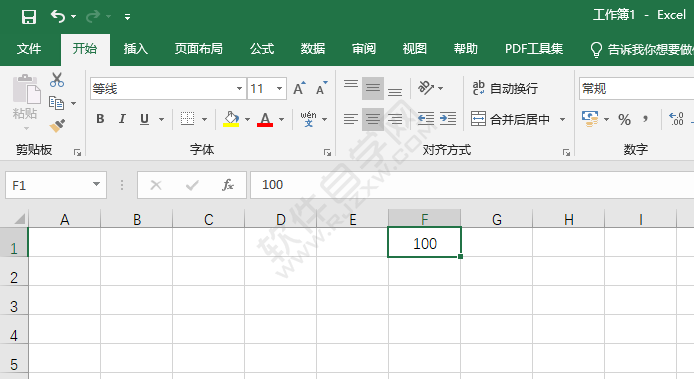
Task: Open the 审阅 tab
Action: [x=364, y=49]
